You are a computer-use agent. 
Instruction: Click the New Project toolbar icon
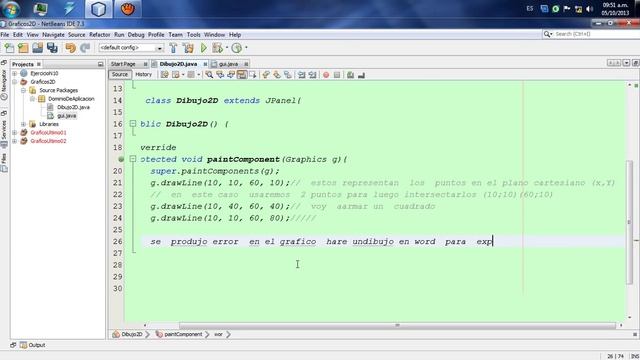[x=23, y=48]
